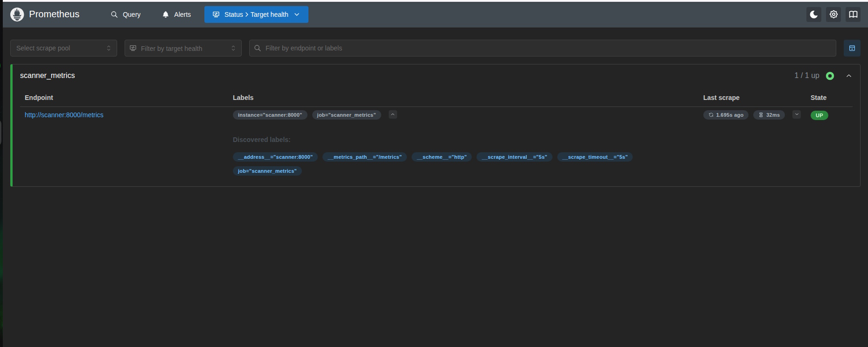Click the Discovered labels: heading
Image resolution: width=868 pixels, height=347 pixels.
coord(262,140)
